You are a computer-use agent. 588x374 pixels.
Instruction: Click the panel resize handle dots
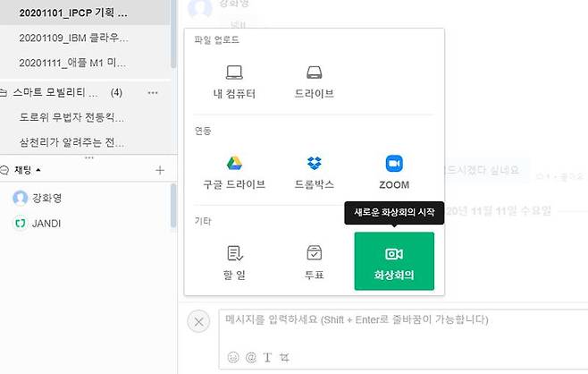pos(88,157)
